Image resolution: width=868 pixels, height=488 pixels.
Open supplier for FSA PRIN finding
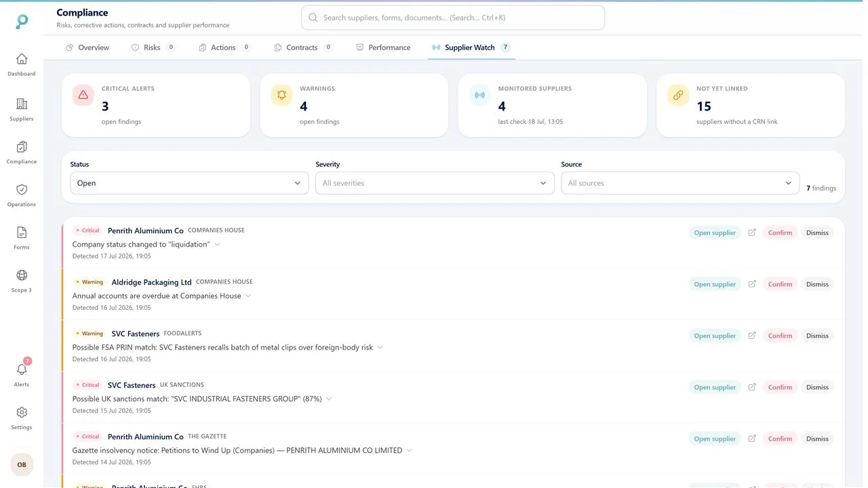tap(715, 335)
